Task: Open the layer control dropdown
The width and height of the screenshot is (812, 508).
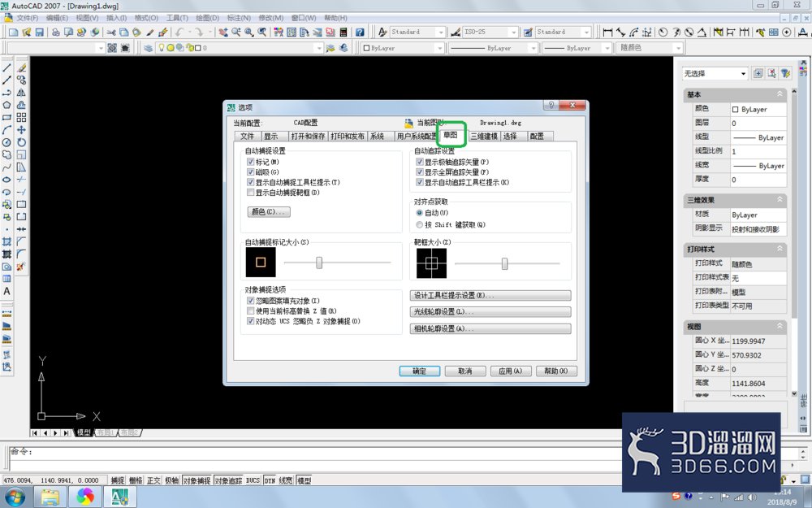Action: pos(318,48)
